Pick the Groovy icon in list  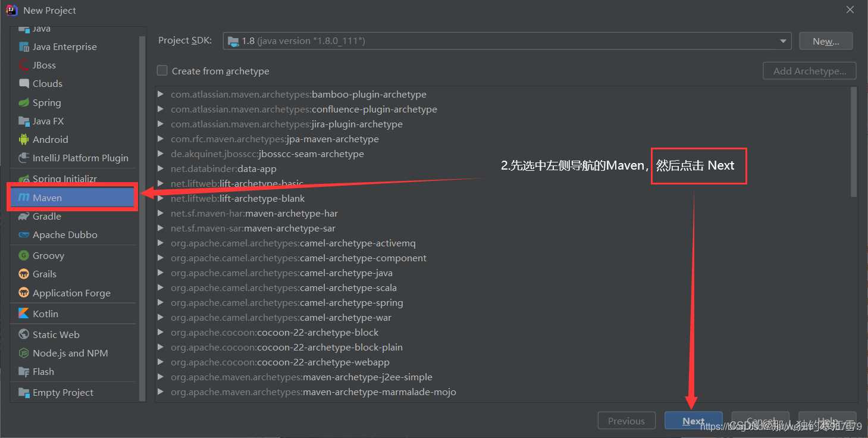click(24, 255)
